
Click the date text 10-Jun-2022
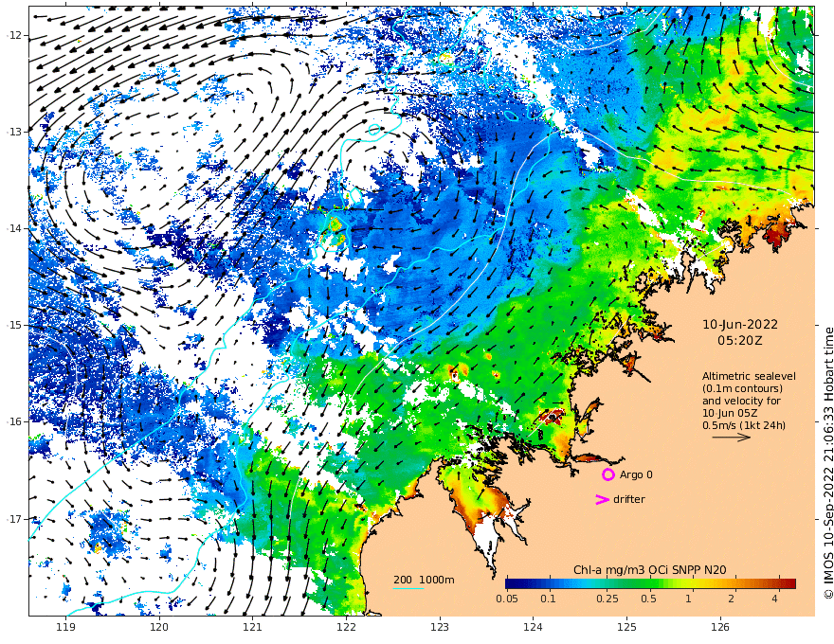740,324
